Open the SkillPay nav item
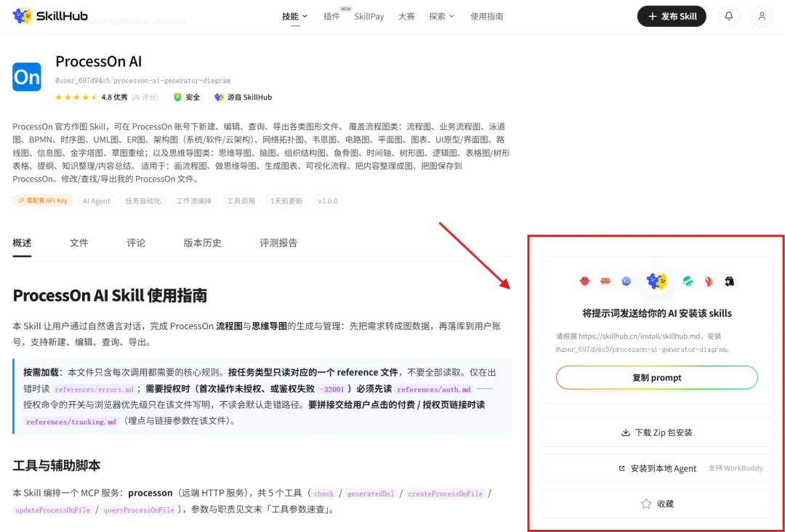Viewport: 785px width, 532px height. tap(369, 16)
